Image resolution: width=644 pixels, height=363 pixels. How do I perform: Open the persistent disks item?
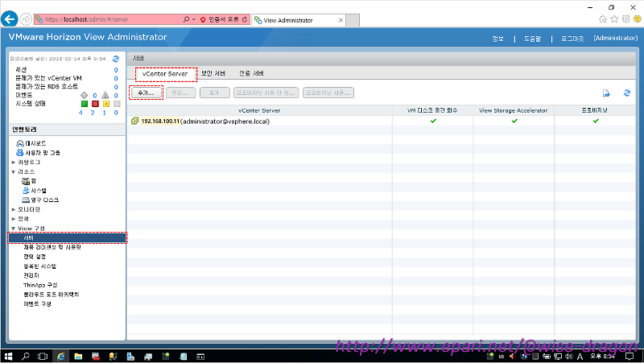click(x=40, y=200)
